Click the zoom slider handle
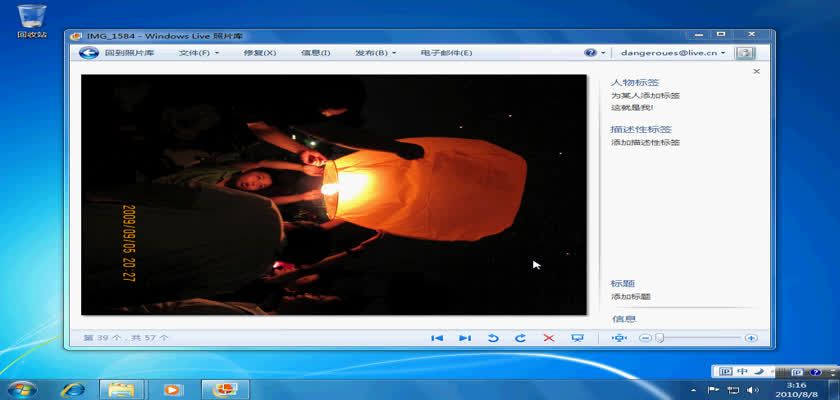840x400 pixels. click(660, 338)
